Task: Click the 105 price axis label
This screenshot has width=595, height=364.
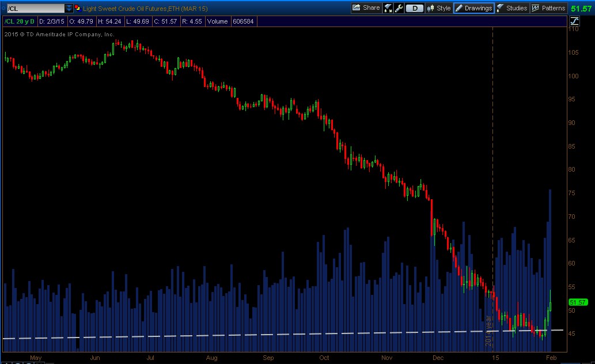Action: (x=573, y=52)
